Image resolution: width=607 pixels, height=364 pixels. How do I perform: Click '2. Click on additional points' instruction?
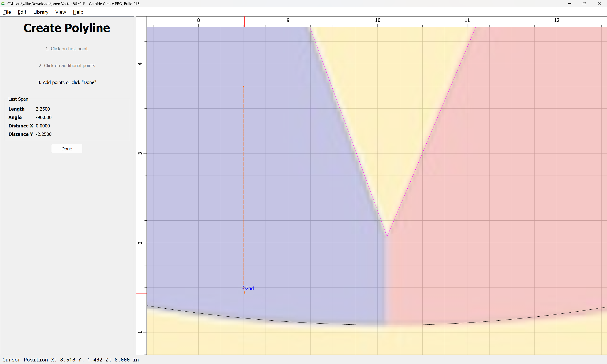[x=67, y=66]
